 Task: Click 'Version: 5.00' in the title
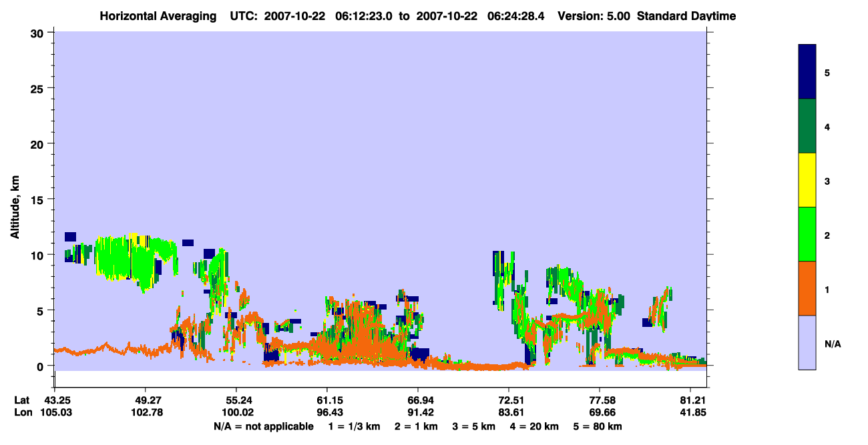point(594,16)
